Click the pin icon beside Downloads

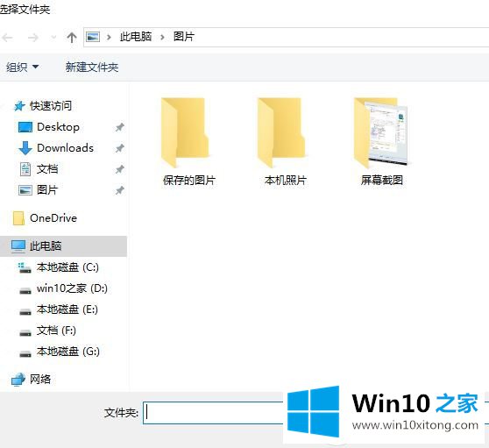coord(119,148)
